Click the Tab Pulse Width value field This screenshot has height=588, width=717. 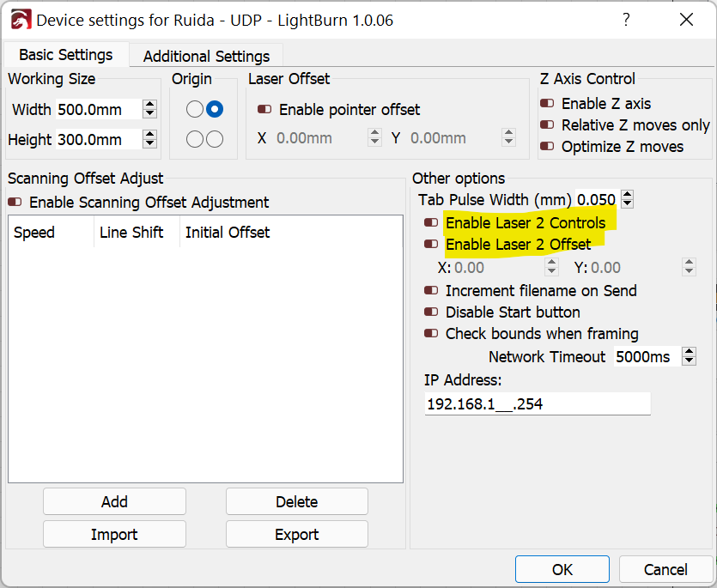597,199
